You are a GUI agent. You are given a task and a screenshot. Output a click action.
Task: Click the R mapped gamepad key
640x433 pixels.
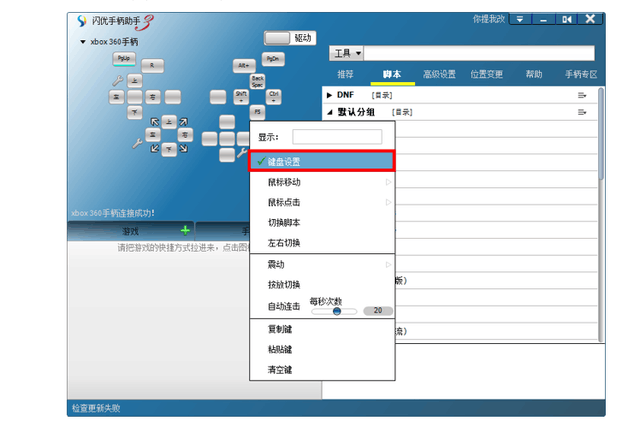(153, 65)
